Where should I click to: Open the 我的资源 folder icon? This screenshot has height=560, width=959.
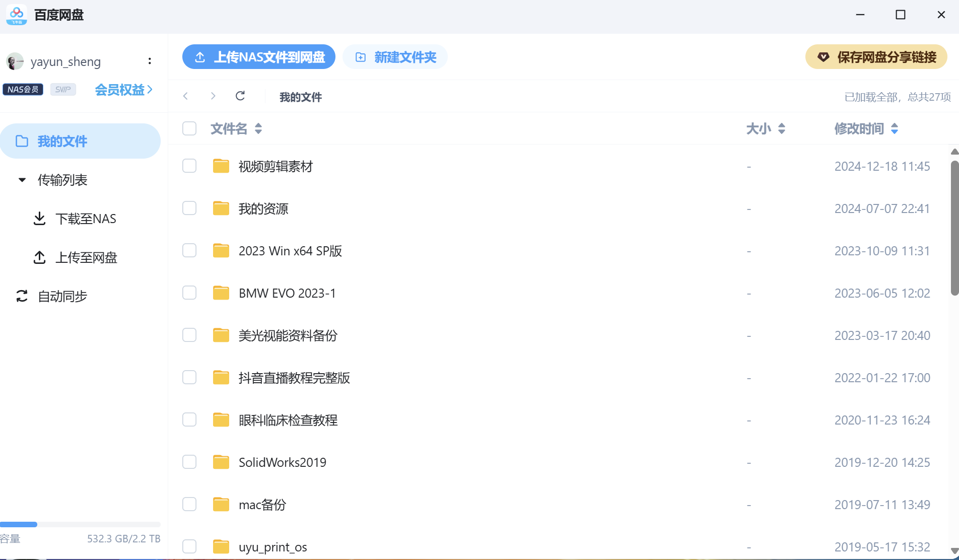pos(221,208)
